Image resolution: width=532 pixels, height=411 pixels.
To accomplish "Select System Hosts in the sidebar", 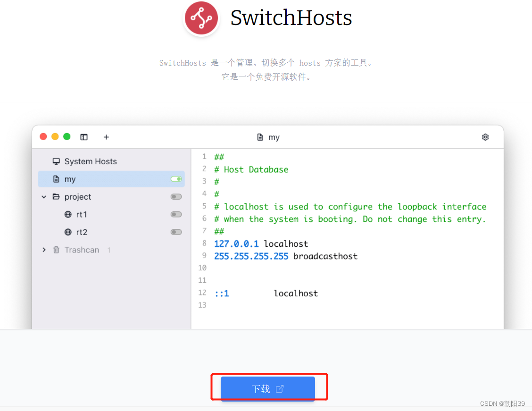I will pyautogui.click(x=111, y=161).
